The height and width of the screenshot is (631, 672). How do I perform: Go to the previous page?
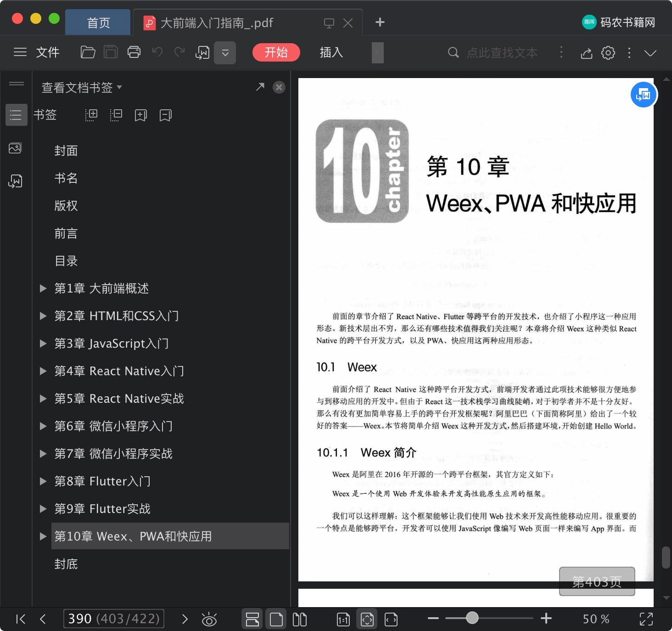click(43, 619)
